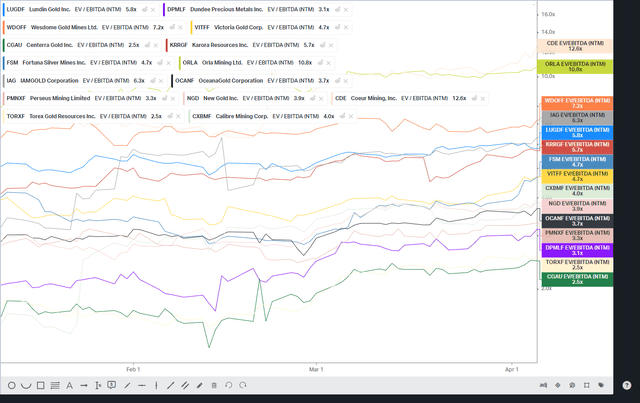Screen dimensions: 640x403
Task: Select the price callout bubble tool
Action: pos(111,385)
